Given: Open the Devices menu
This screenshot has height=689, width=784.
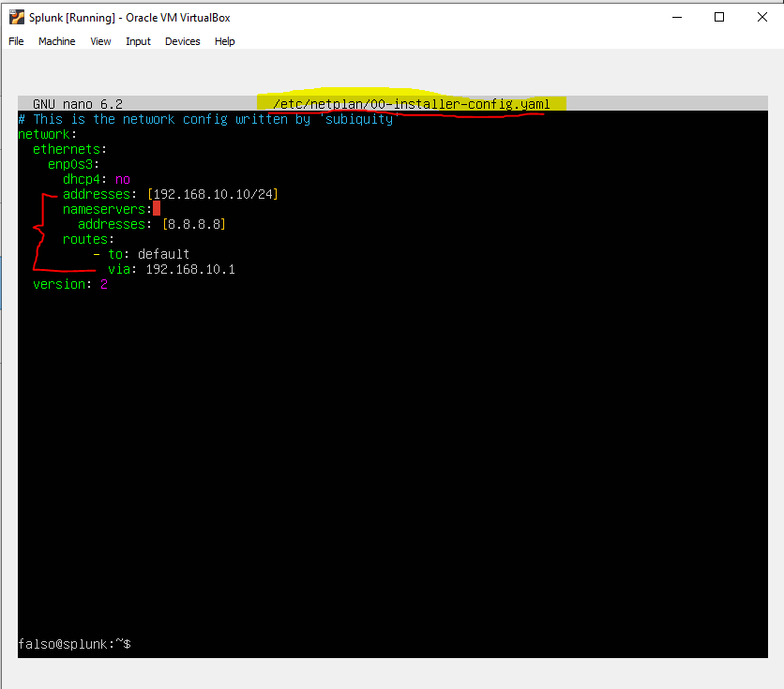Looking at the screenshot, I should click(183, 41).
